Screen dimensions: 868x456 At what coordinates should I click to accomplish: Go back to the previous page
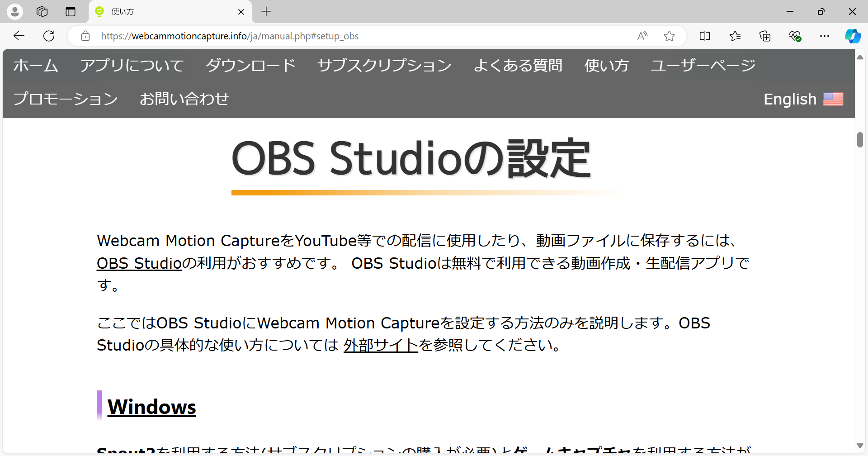(x=19, y=36)
